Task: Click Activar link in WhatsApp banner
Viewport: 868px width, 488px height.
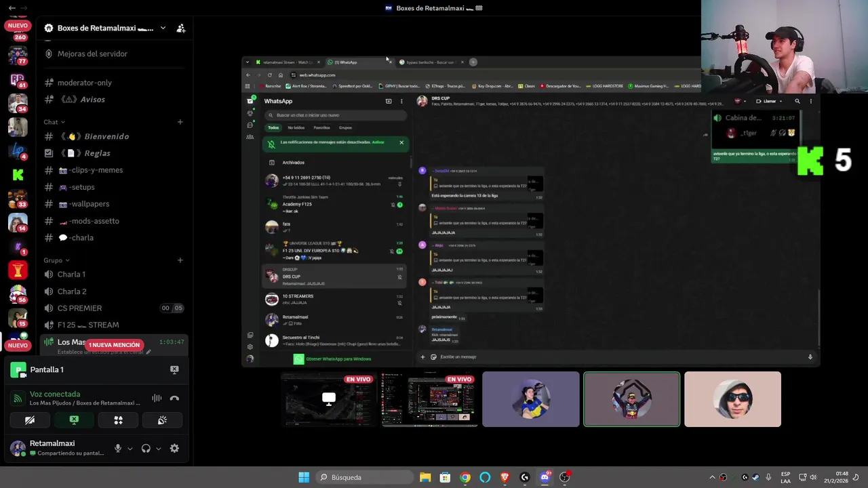Action: pos(378,142)
